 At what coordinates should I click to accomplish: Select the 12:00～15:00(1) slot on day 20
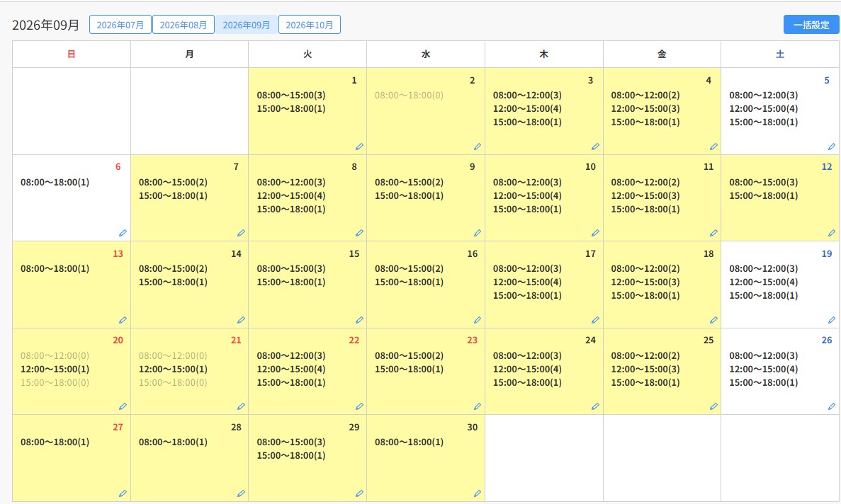coord(55,369)
